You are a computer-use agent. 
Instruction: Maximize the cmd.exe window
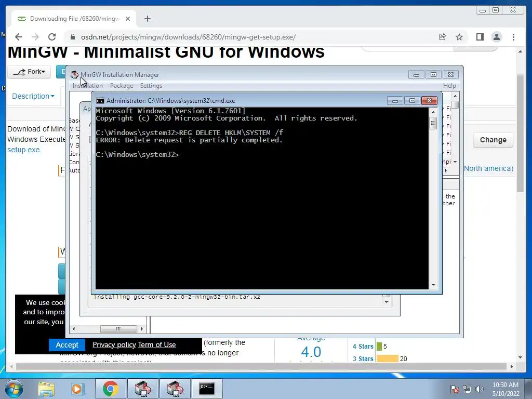[x=412, y=100]
